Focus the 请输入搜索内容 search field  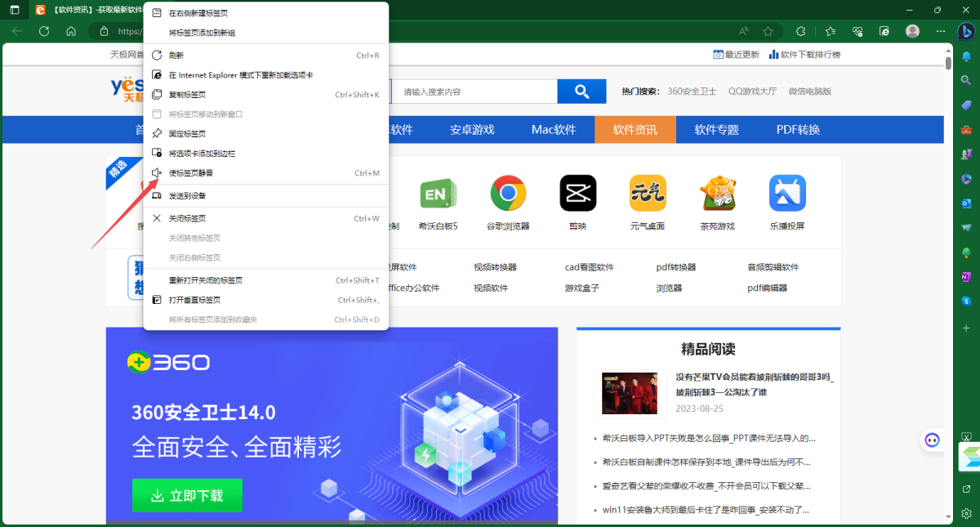click(474, 92)
